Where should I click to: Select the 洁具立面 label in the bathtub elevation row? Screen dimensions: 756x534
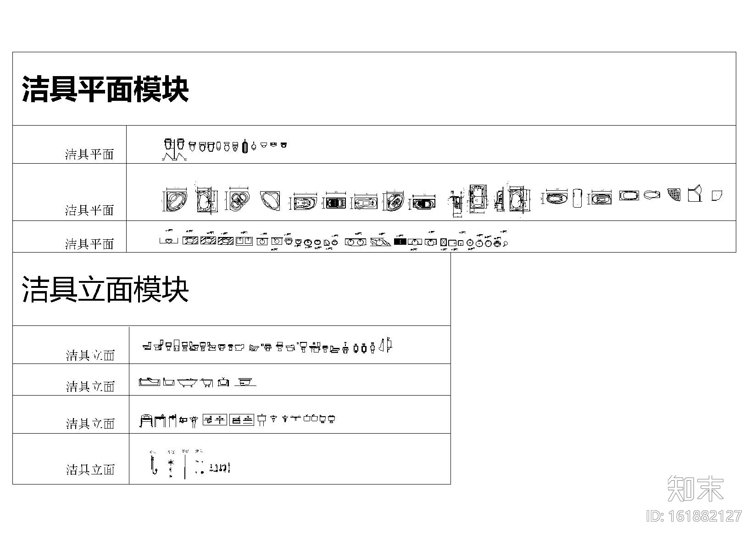pos(90,386)
